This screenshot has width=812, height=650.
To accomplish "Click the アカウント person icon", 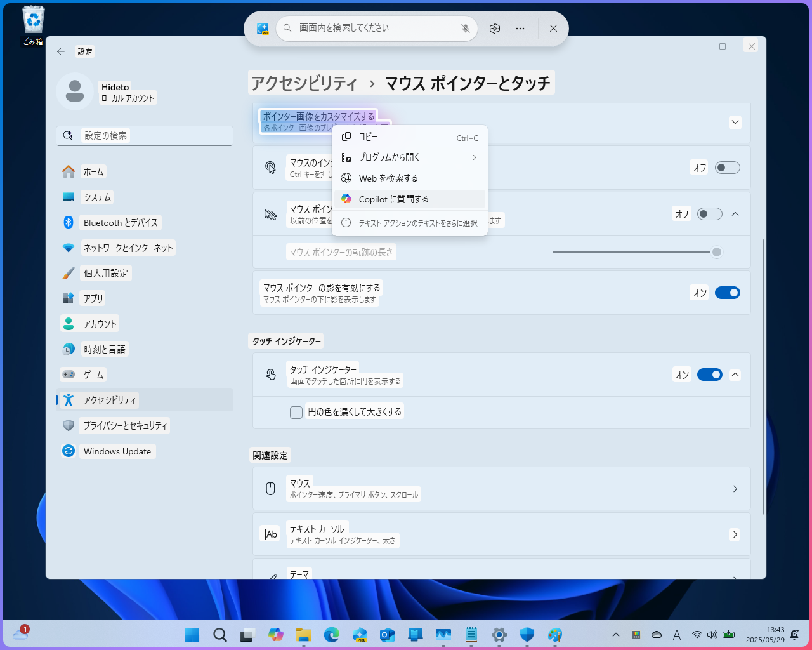I will [x=69, y=324].
